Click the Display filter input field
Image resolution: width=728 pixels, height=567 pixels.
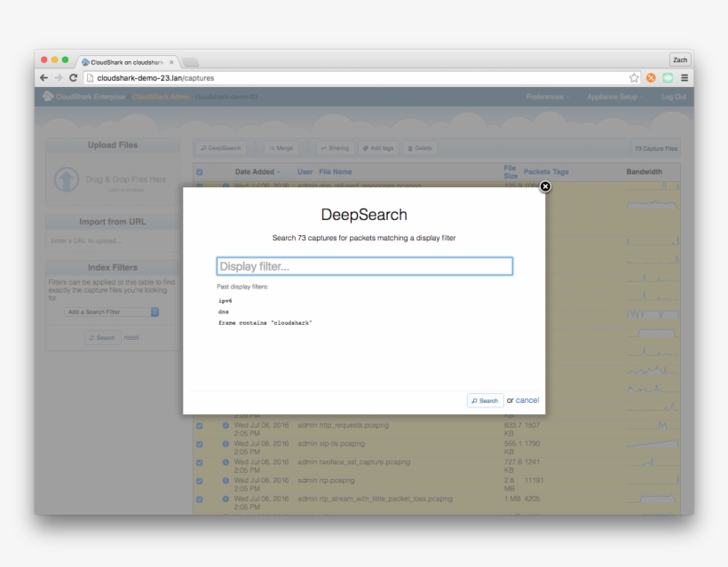click(x=365, y=266)
